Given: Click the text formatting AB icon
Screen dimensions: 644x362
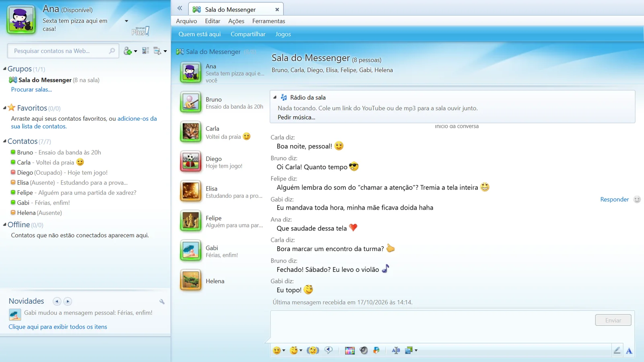Looking at the screenshot, I should point(396,350).
